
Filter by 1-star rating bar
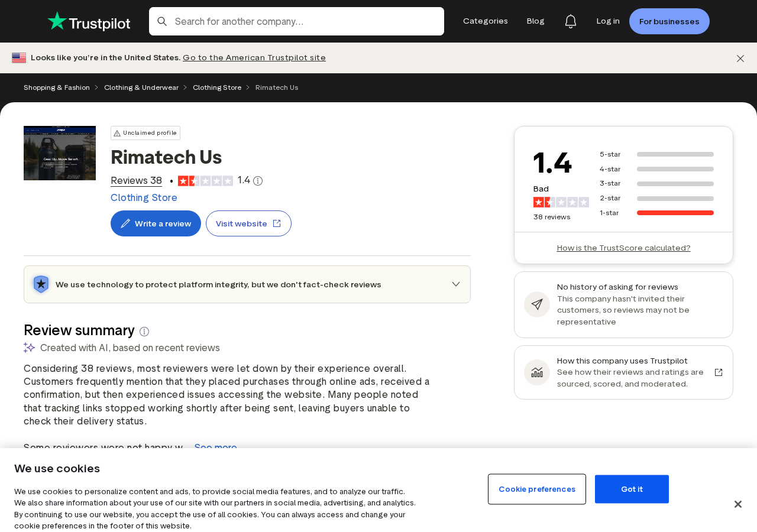coord(656,213)
